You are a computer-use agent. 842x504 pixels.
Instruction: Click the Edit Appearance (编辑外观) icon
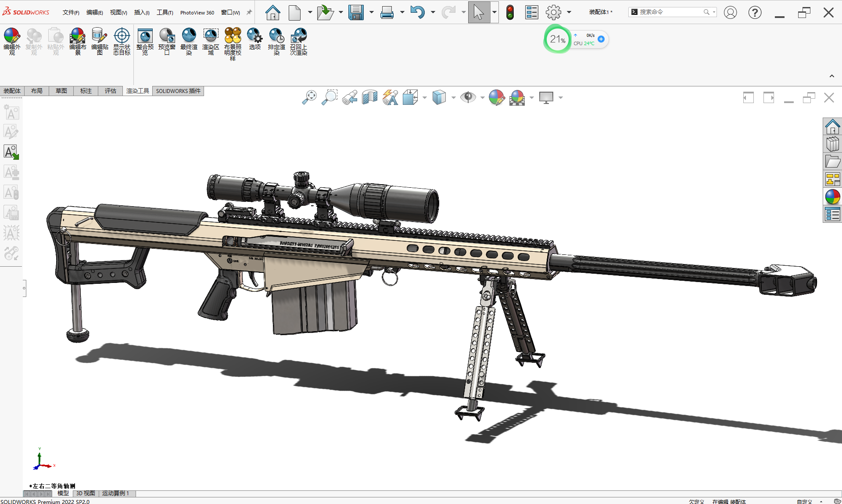coord(12,41)
